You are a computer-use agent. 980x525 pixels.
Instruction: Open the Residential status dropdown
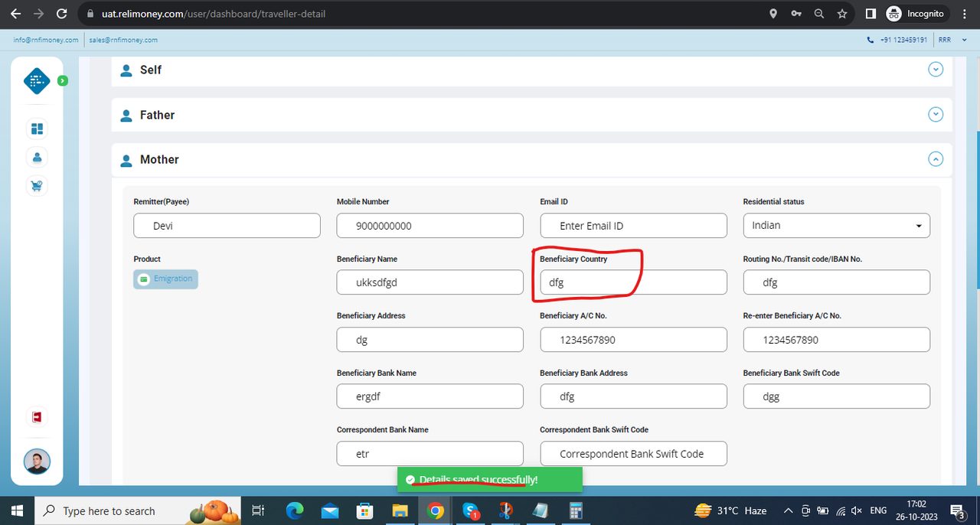point(837,226)
